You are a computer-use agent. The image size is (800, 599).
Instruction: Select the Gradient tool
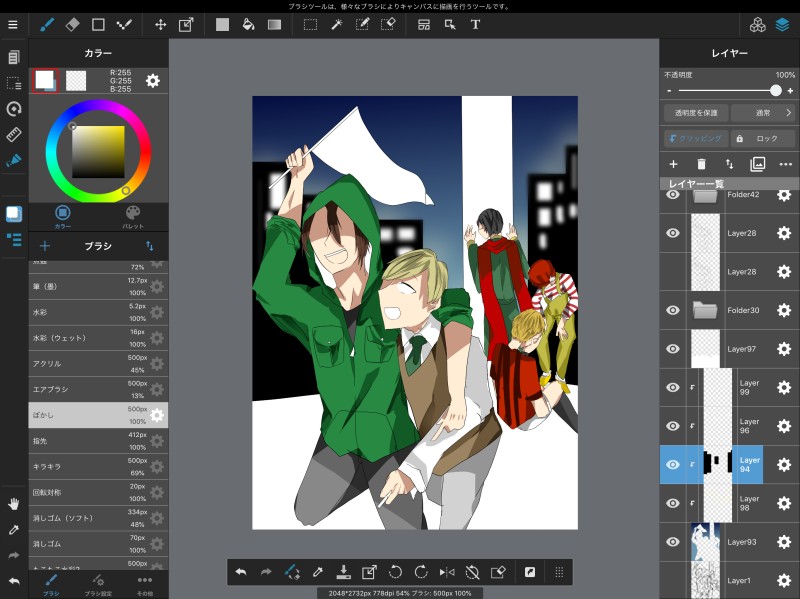pos(274,24)
